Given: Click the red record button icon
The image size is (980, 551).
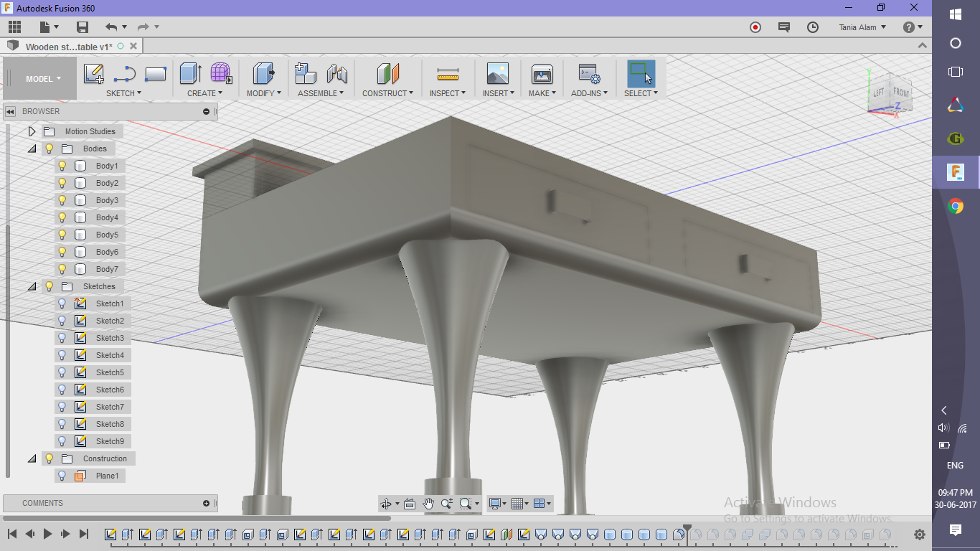Looking at the screenshot, I should pyautogui.click(x=755, y=27).
